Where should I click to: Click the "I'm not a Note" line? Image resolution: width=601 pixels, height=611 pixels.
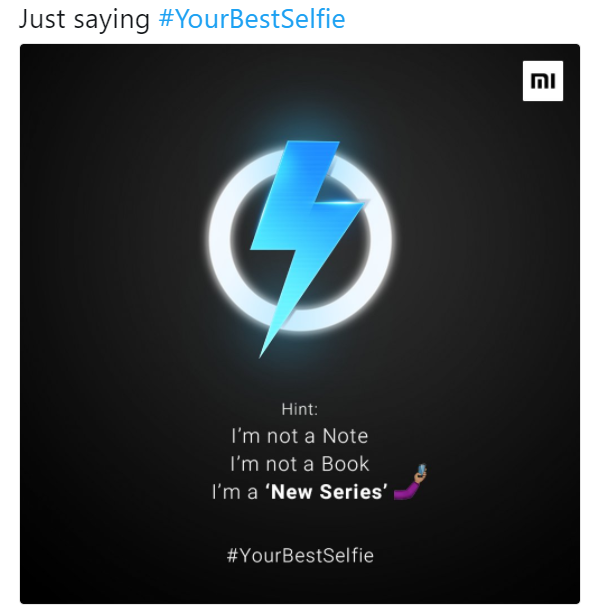[x=300, y=436]
